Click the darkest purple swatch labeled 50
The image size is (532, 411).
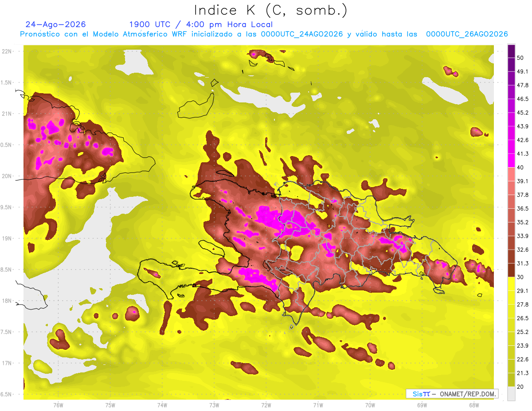coord(511,51)
